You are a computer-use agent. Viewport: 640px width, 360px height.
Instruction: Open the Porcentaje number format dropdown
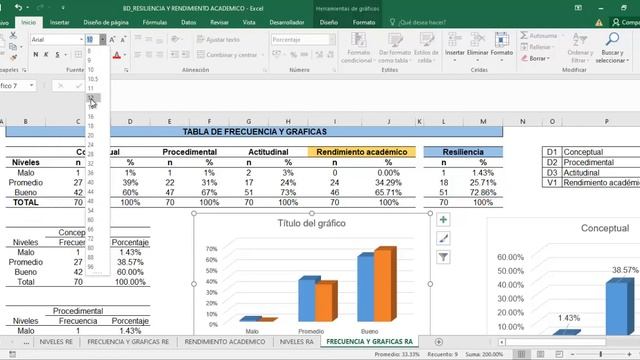pos(332,40)
